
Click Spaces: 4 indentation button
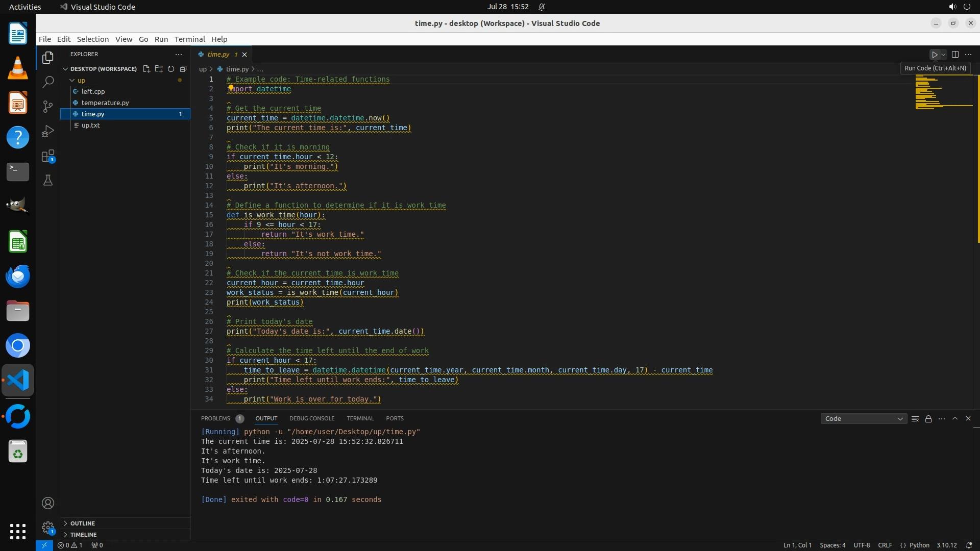[x=832, y=545]
